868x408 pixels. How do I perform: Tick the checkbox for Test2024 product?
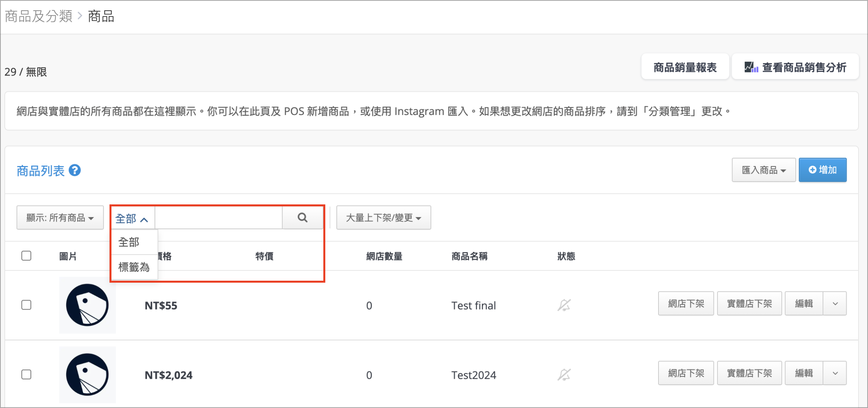(26, 374)
